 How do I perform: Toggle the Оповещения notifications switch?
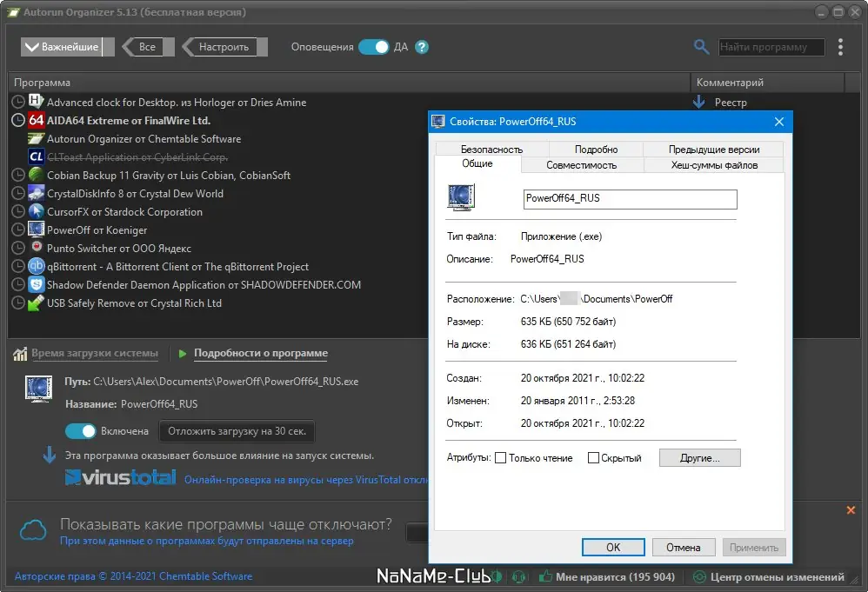(374, 47)
